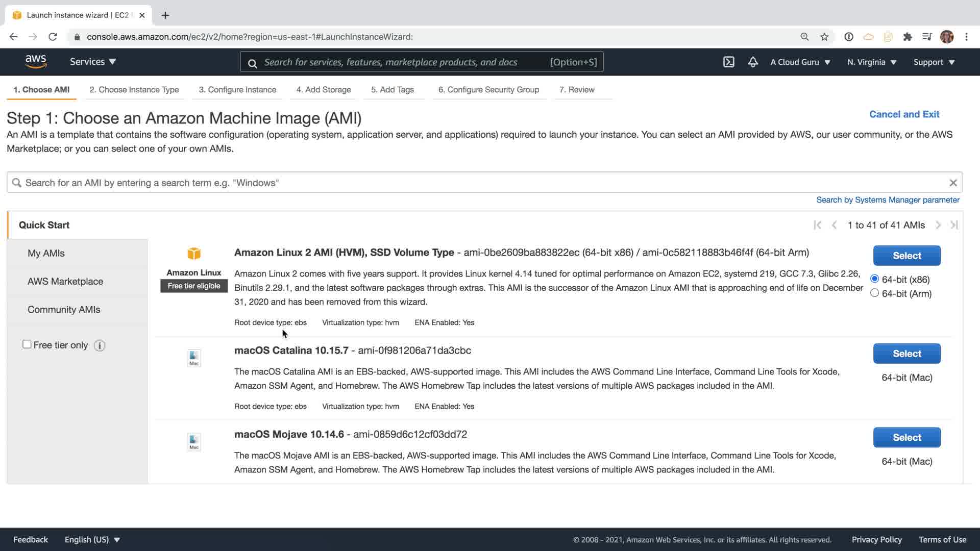Click the AWS logo home icon
Image resolution: width=980 pixels, height=551 pixels.
click(36, 62)
